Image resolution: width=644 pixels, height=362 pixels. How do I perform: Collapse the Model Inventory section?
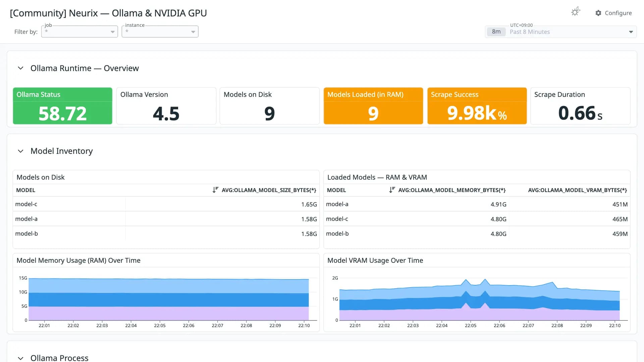20,151
